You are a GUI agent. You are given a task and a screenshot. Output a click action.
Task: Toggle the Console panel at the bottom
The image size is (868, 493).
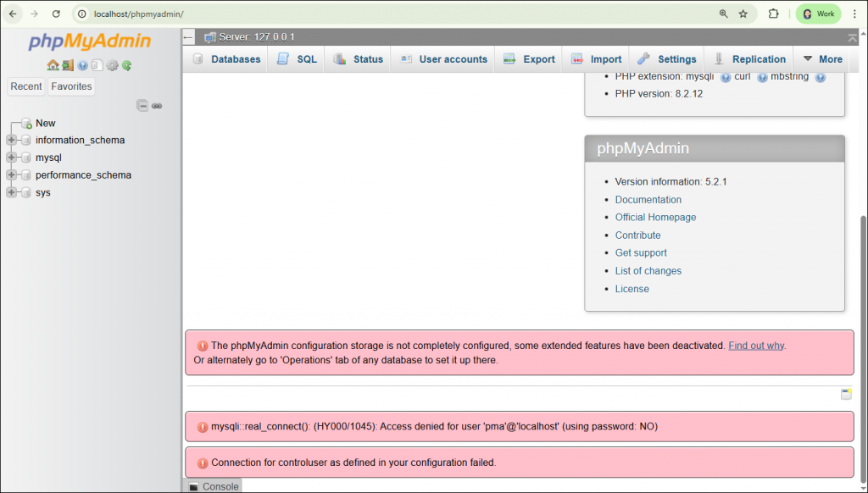click(213, 486)
